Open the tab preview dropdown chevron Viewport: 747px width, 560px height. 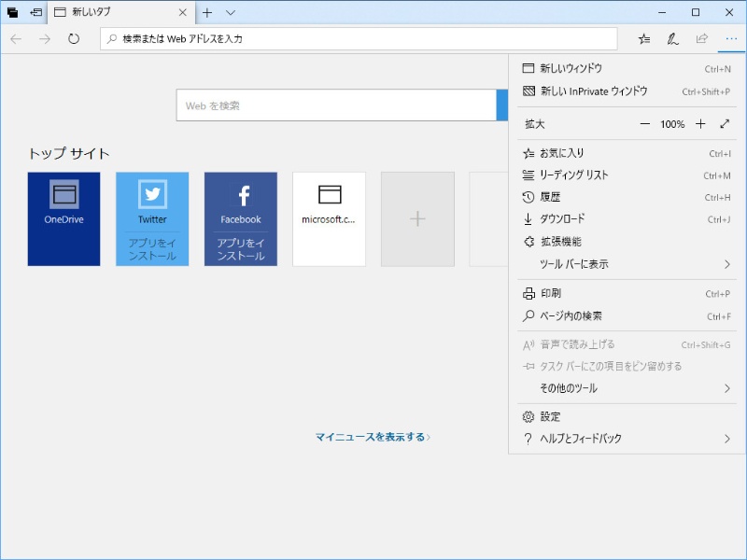click(231, 12)
